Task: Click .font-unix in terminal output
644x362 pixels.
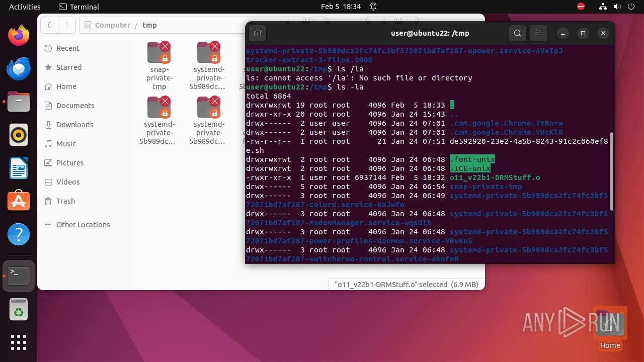Action: coord(472,159)
